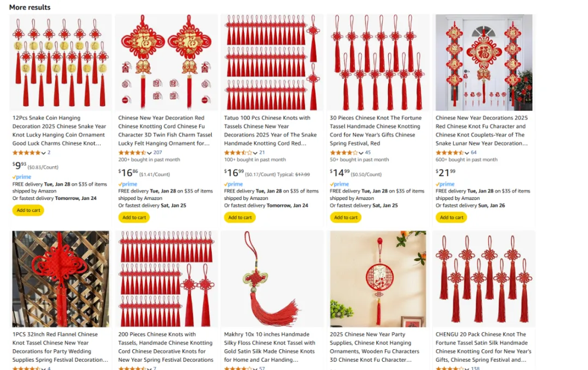Viewport: 588px width, 370px height.
Task: Expand rating chevron next to 207 reviews
Action: coord(149,153)
